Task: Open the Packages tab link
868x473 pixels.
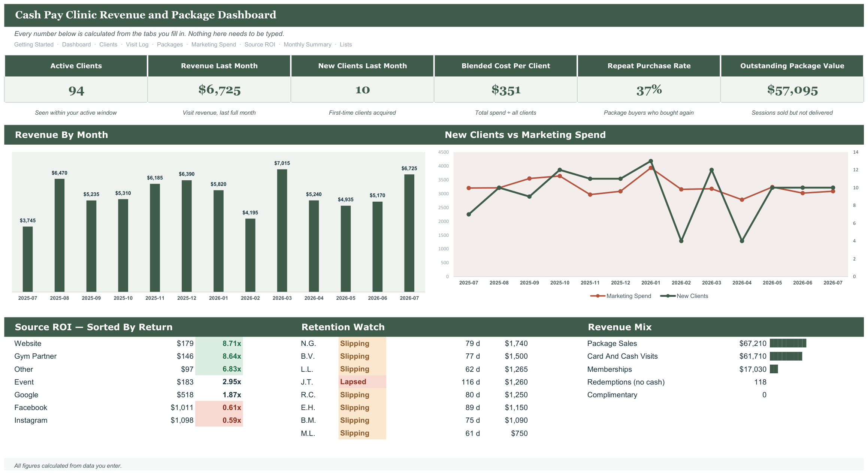Action: pos(170,45)
